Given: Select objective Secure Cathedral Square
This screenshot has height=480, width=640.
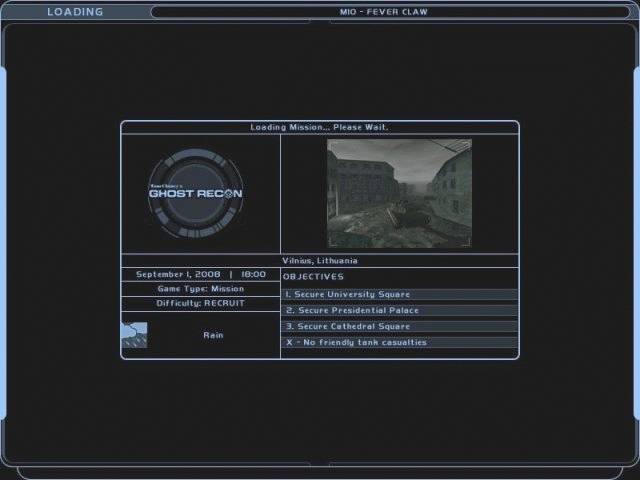Looking at the screenshot, I should pos(347,327).
